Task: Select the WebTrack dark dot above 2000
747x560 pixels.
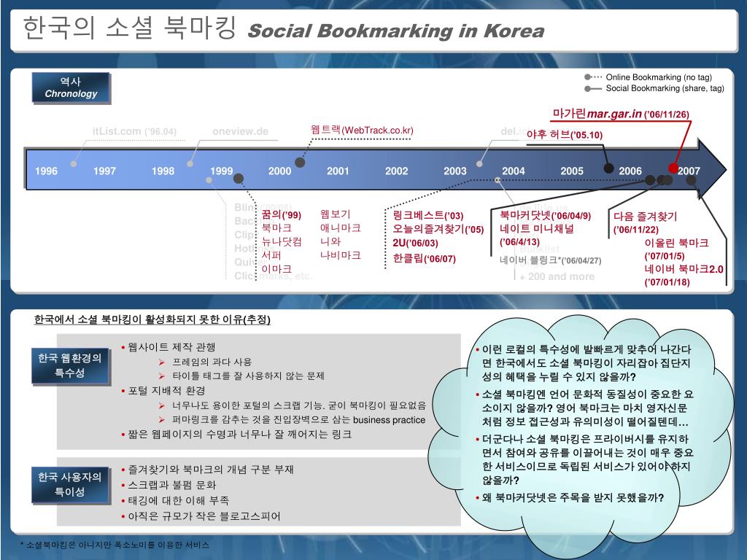Action: coord(300,163)
